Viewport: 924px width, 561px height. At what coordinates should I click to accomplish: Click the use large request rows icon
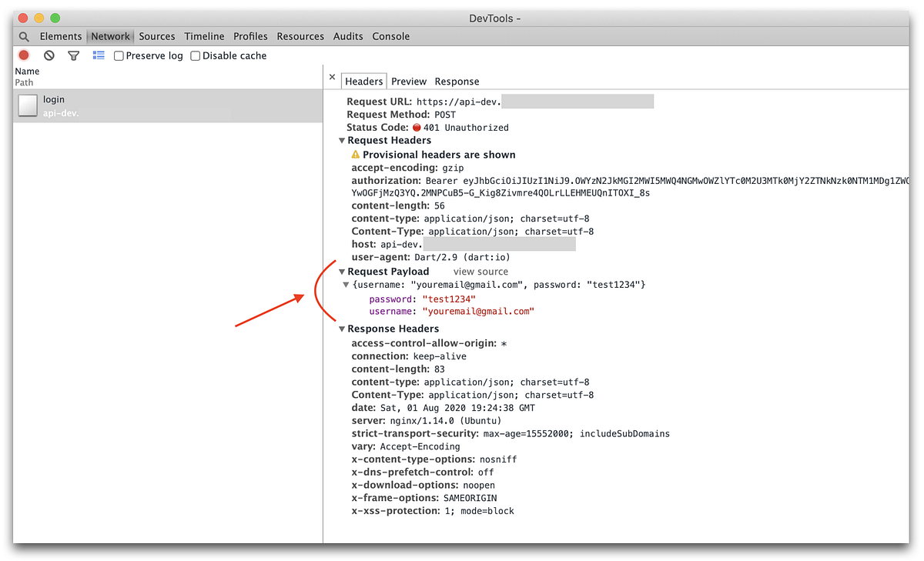(x=97, y=55)
